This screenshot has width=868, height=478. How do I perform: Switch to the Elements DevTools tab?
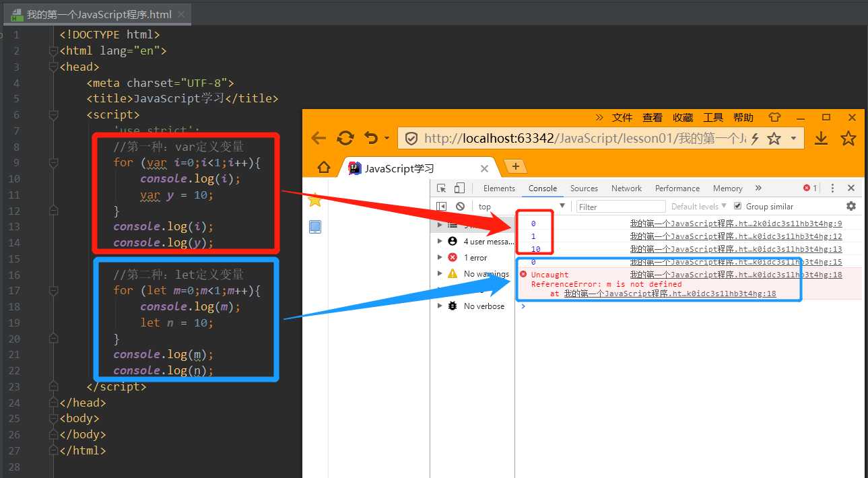(499, 189)
